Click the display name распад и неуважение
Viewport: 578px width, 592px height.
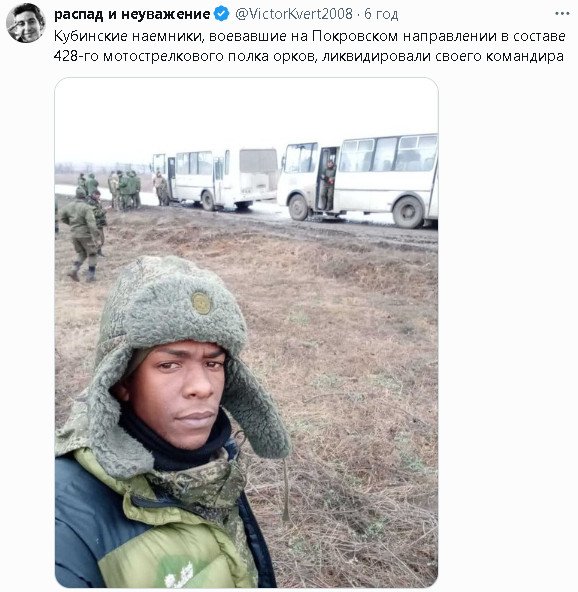click(x=132, y=14)
